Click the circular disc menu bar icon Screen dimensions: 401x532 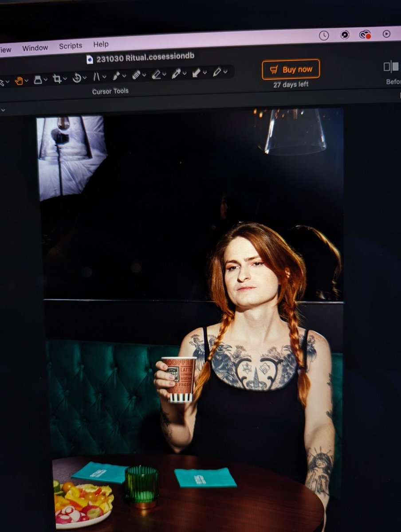[345, 35]
